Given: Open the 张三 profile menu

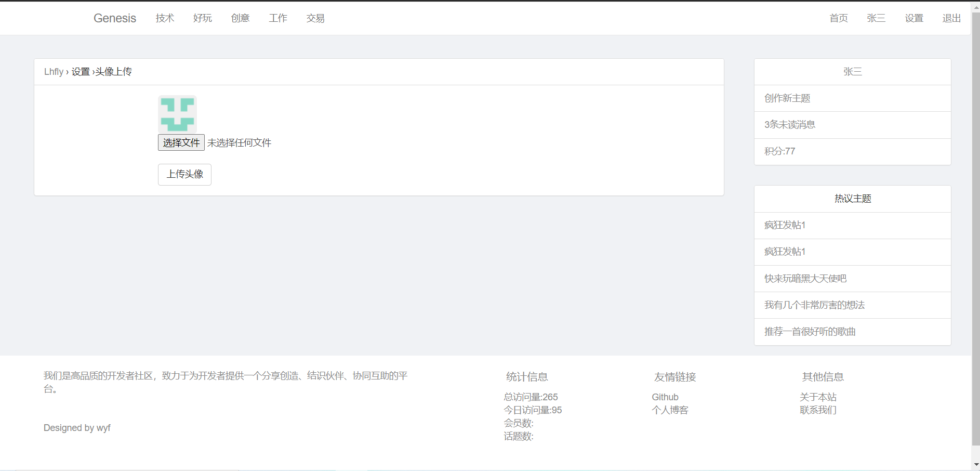Looking at the screenshot, I should (876, 18).
